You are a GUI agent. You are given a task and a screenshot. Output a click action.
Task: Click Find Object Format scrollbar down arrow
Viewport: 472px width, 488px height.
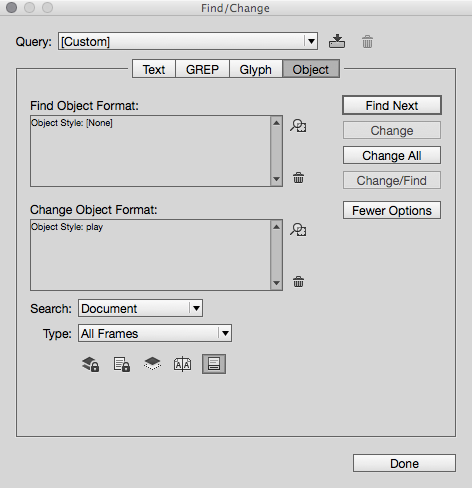(x=276, y=179)
